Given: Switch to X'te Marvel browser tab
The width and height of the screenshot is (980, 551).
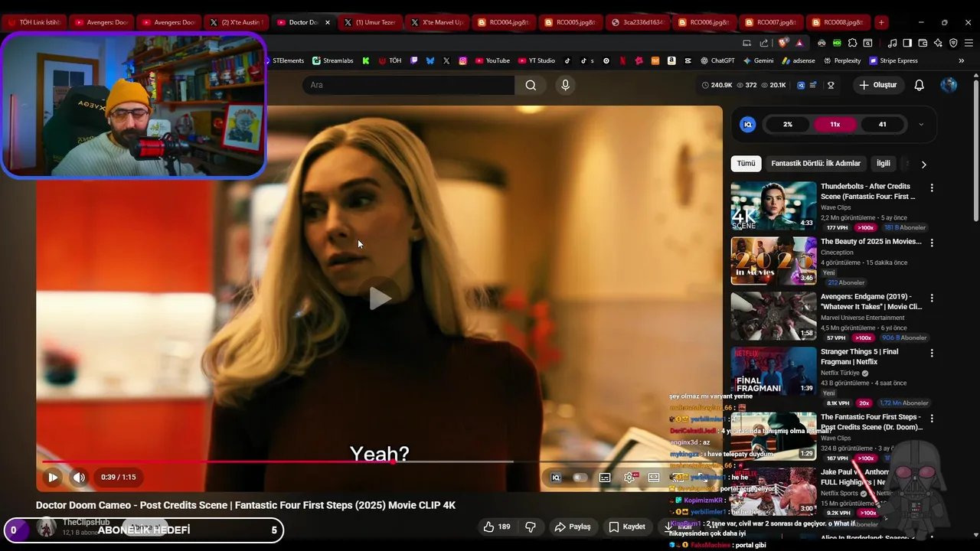Looking at the screenshot, I should (437, 22).
